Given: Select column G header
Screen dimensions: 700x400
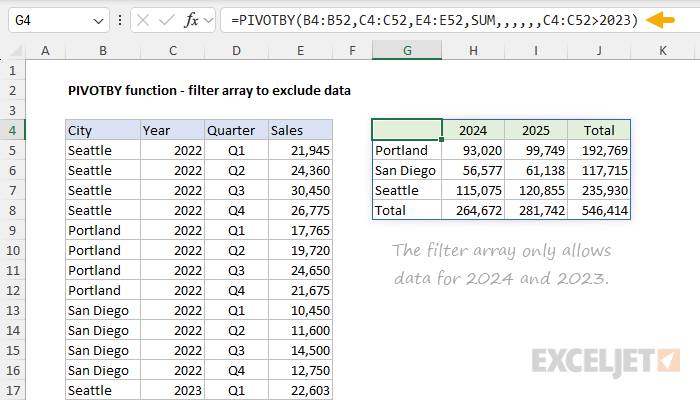Looking at the screenshot, I should point(407,50).
